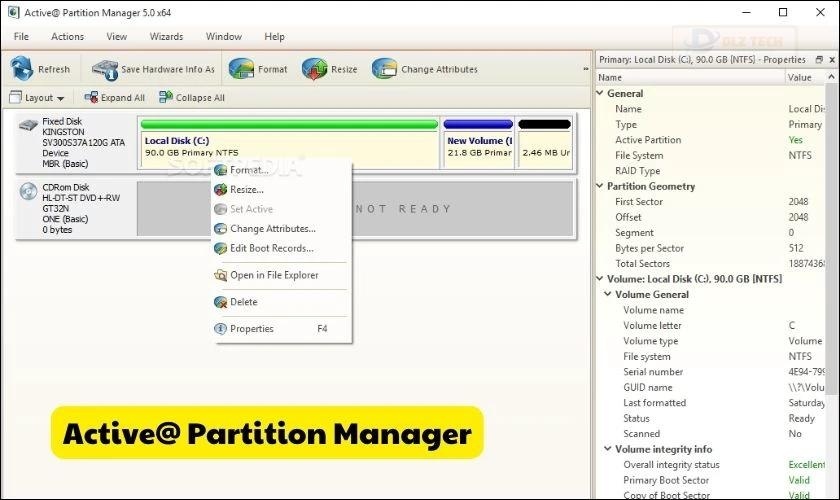This screenshot has width=840, height=500.
Task: Select the GUID name property row
Action: pyautogui.click(x=710, y=387)
